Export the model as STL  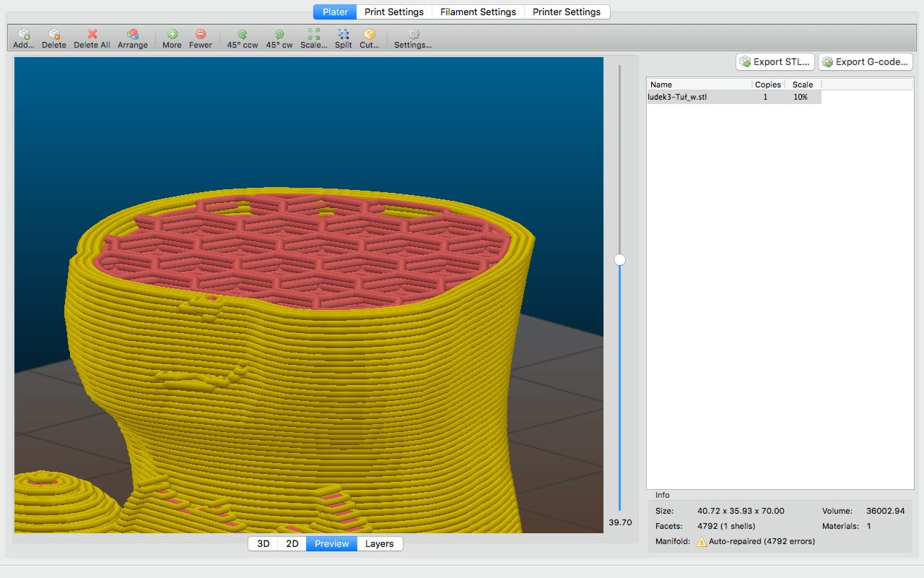pos(775,62)
